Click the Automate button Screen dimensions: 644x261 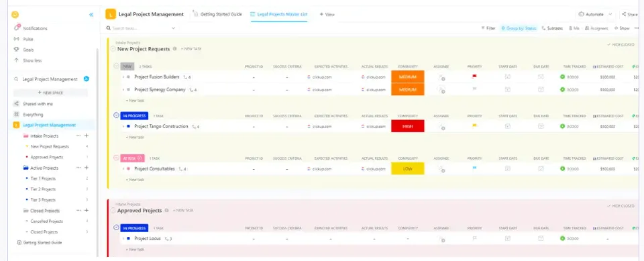coord(591,14)
